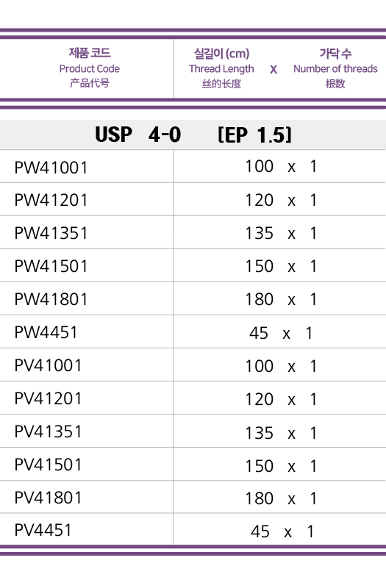Click the 180 x 1 value for PW41801
The width and height of the screenshot is (386, 588).
(281, 299)
